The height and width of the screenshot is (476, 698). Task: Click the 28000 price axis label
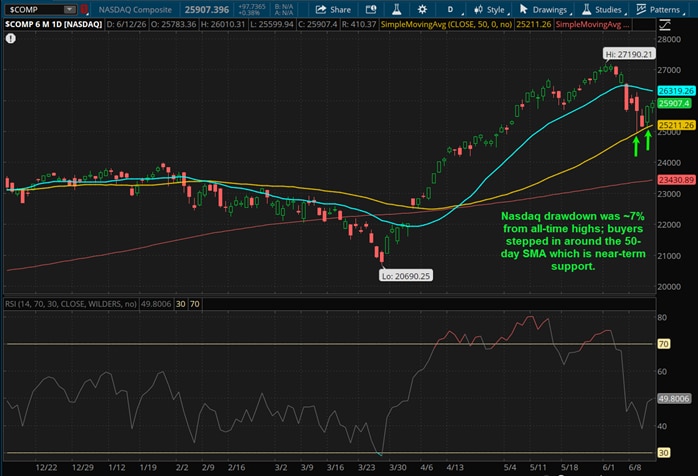[x=669, y=39]
